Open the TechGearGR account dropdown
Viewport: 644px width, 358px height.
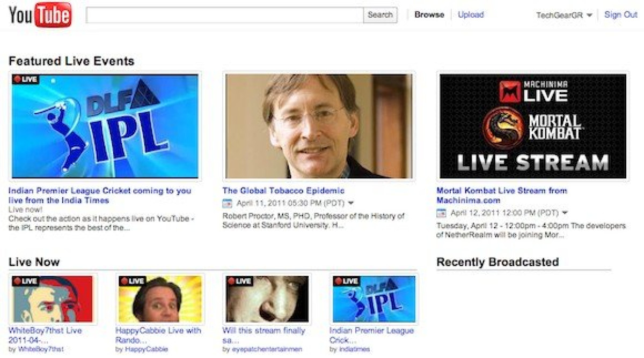564,15
